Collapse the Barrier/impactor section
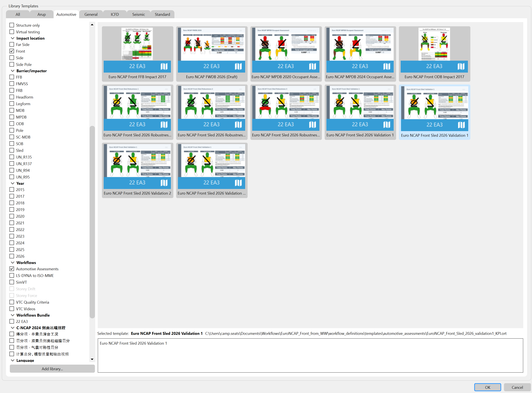This screenshot has height=393, width=532. click(13, 71)
